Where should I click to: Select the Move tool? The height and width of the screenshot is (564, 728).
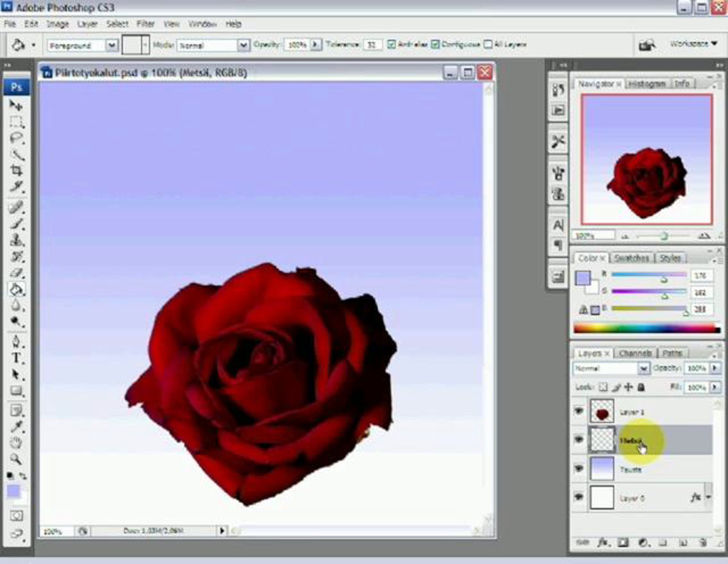15,106
